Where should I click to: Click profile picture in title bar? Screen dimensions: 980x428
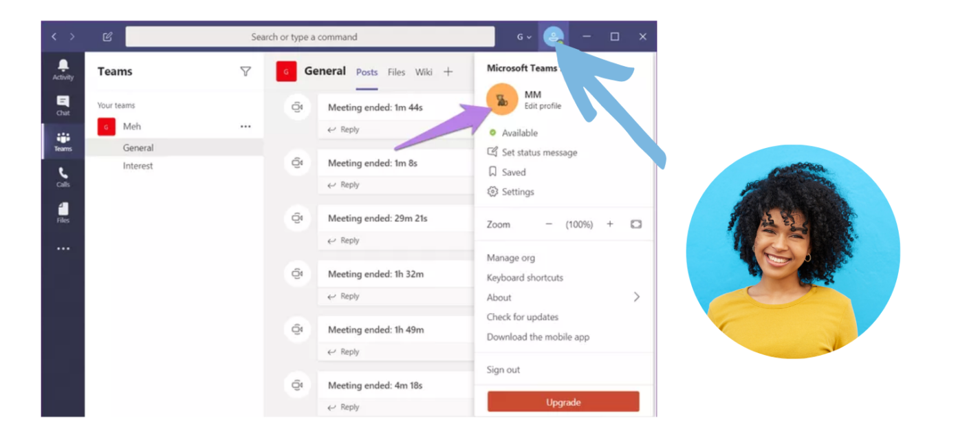(x=554, y=36)
